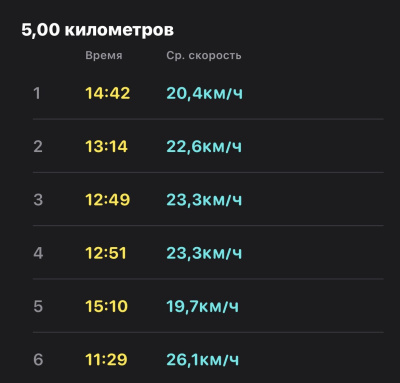The image size is (400, 383).
Task: Click the Ср. скорость column header
Action: pyautogui.click(x=204, y=55)
